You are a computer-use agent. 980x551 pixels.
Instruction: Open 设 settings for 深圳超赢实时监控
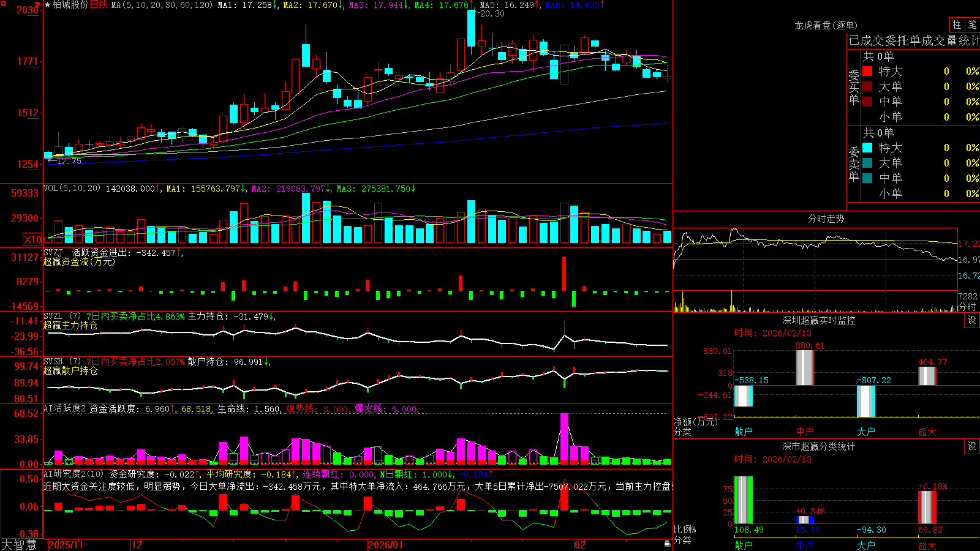click(971, 320)
